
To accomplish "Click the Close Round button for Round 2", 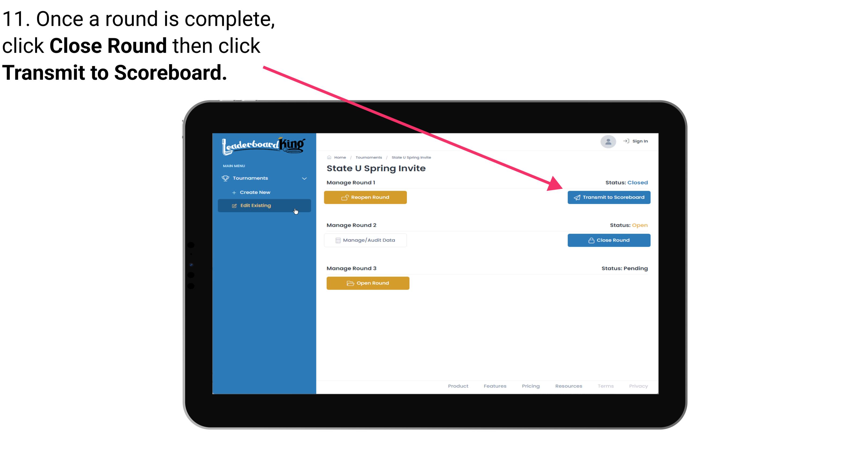I will point(609,240).
